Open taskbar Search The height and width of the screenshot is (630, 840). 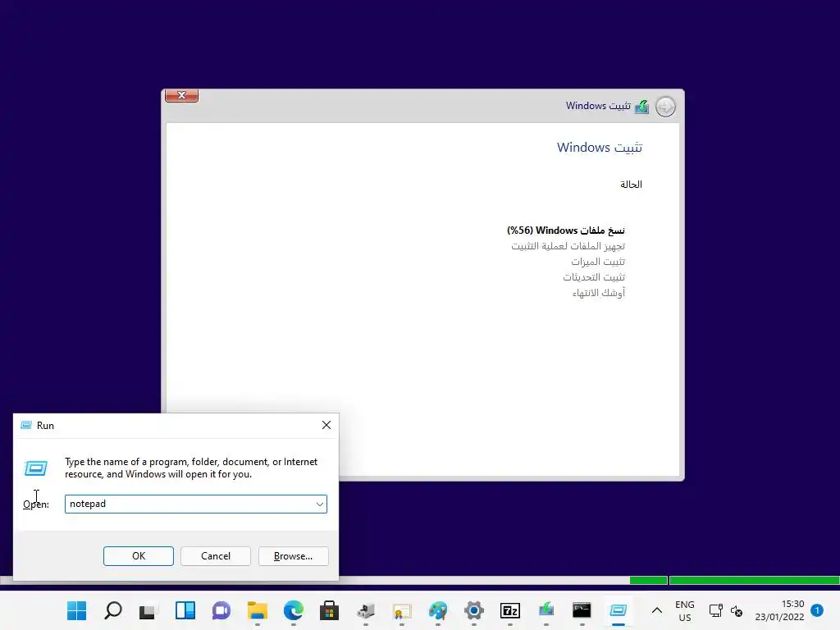click(113, 610)
